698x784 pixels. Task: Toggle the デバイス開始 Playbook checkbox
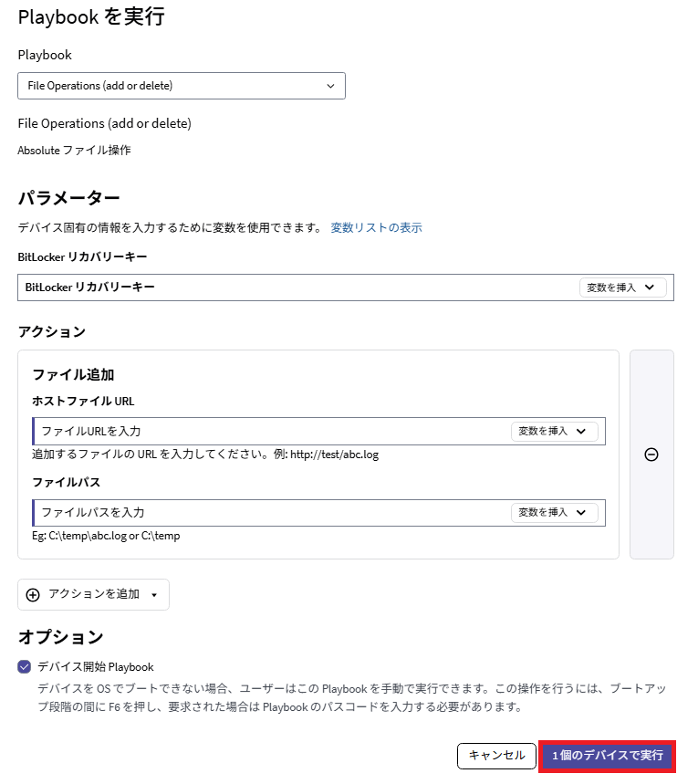(x=24, y=666)
